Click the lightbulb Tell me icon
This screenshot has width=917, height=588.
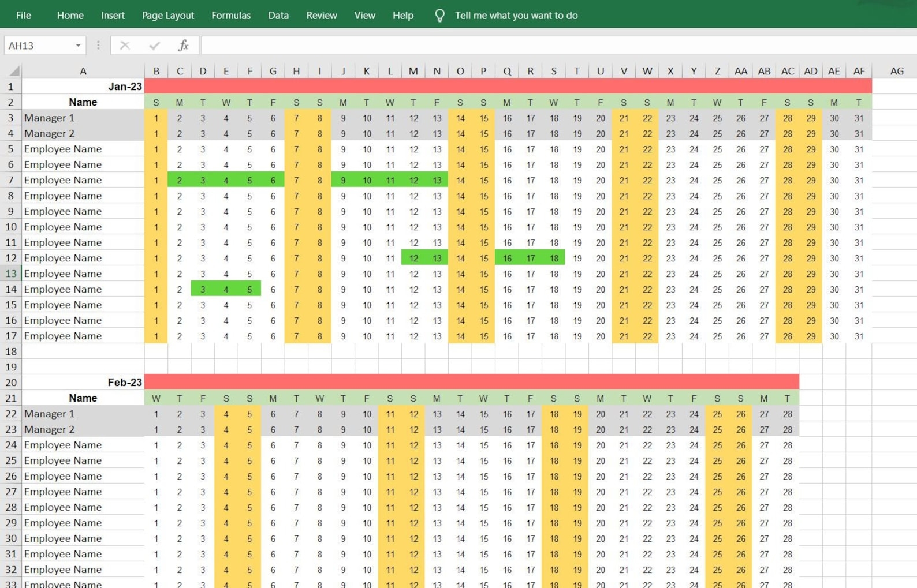(x=439, y=16)
